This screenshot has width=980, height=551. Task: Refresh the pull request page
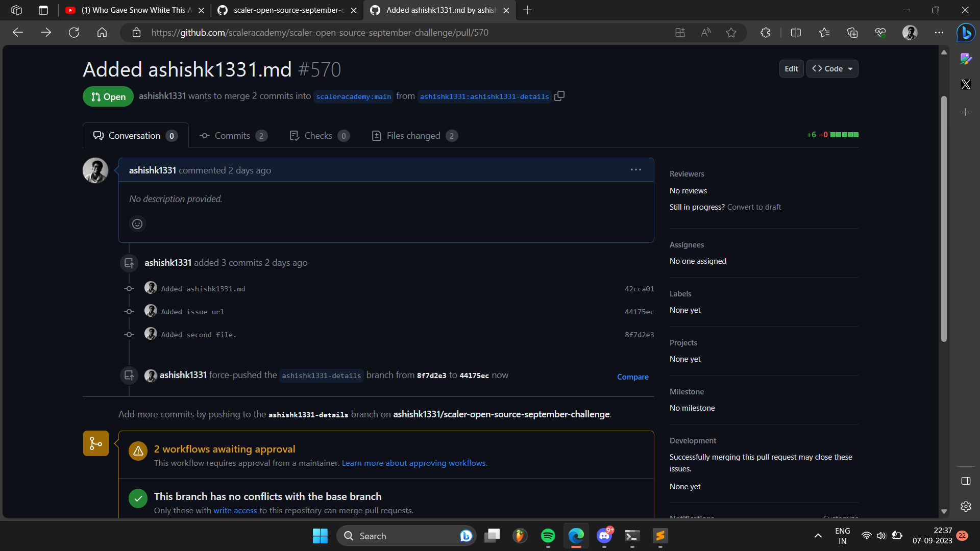(73, 32)
